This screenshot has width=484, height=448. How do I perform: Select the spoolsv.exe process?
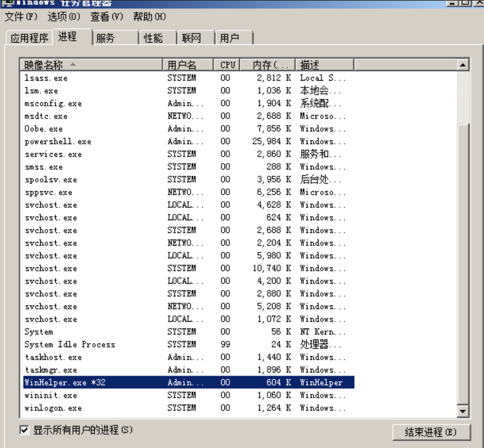[x=187, y=180]
